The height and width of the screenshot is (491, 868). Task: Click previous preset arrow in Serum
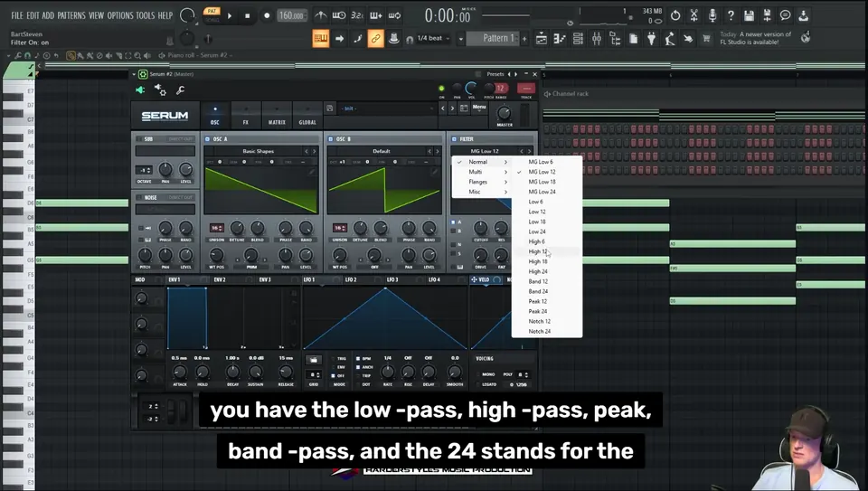[442, 109]
